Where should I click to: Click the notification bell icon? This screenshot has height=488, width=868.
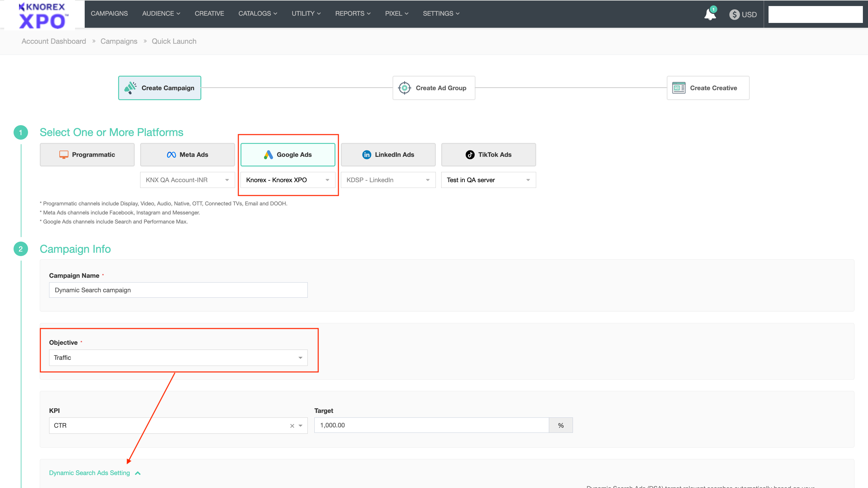coord(710,14)
